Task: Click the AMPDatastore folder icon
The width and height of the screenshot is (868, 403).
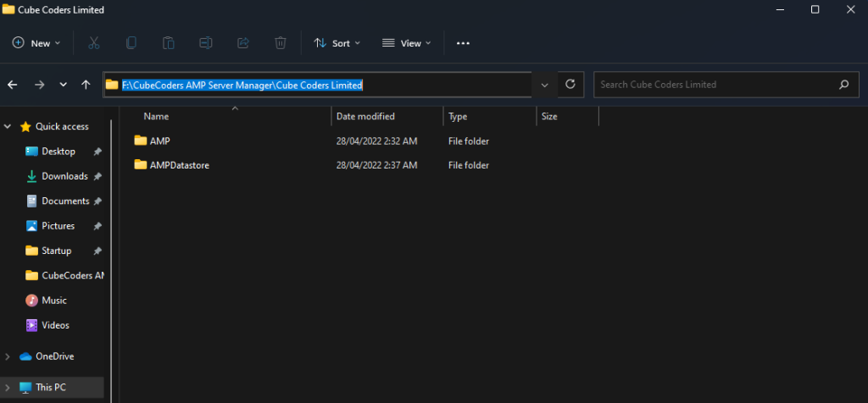Action: click(141, 165)
